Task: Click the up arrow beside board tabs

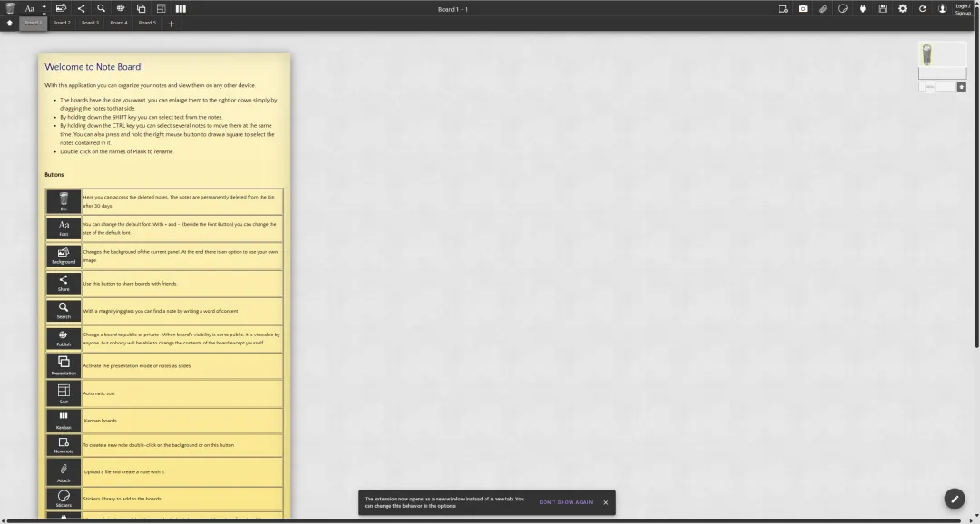Action: [x=9, y=23]
